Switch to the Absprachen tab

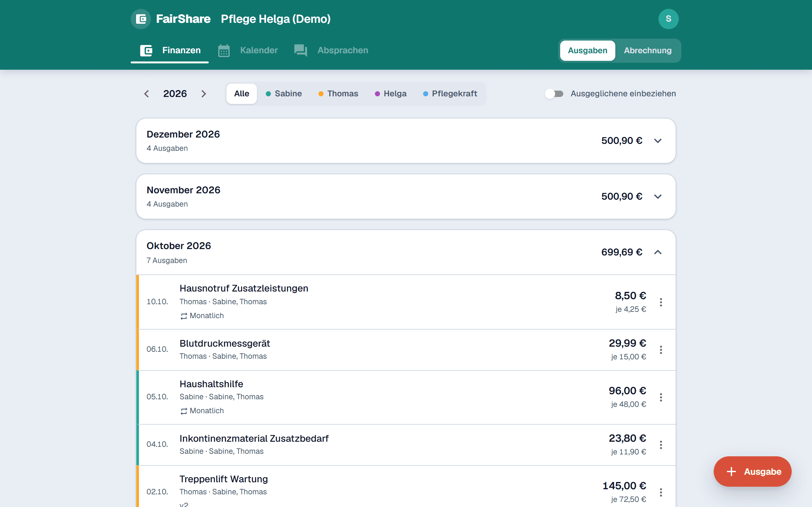(x=331, y=51)
